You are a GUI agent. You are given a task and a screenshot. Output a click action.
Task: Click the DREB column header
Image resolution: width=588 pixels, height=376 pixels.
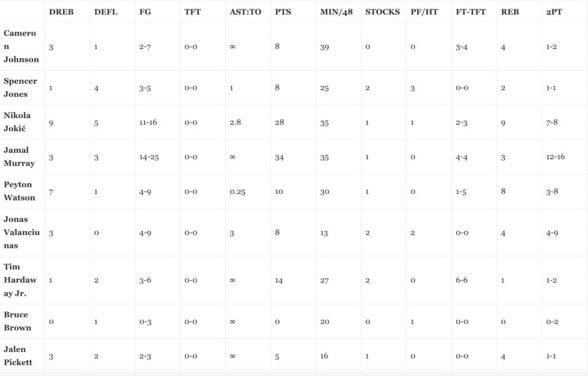coord(61,11)
